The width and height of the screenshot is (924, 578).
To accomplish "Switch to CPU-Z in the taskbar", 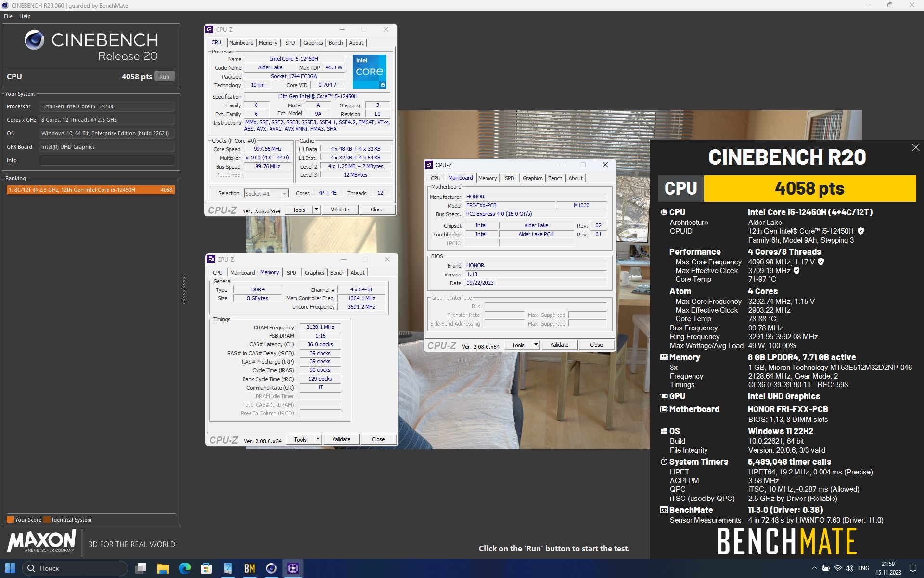I will (293, 568).
